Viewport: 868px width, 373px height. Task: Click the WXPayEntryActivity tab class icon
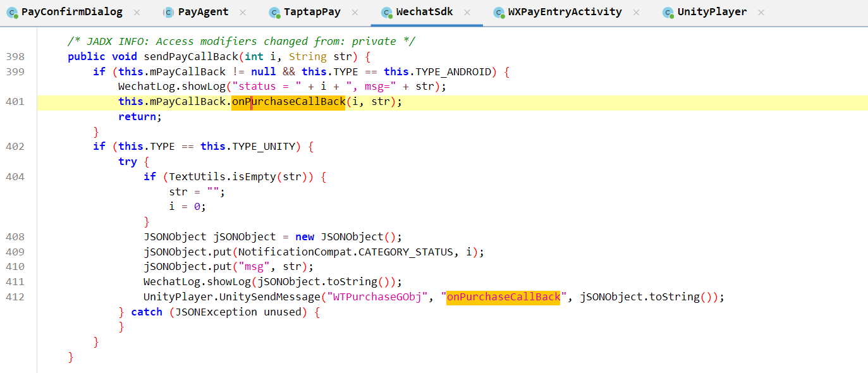[499, 12]
